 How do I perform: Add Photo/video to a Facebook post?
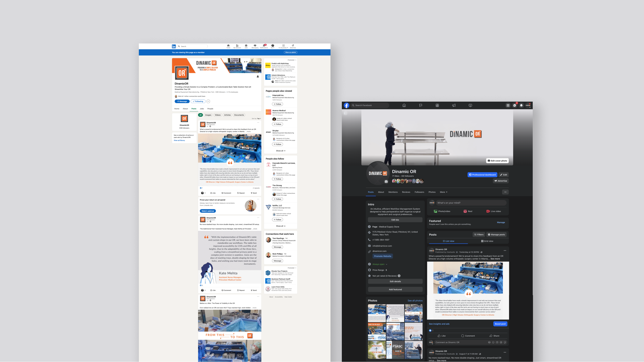442,211
